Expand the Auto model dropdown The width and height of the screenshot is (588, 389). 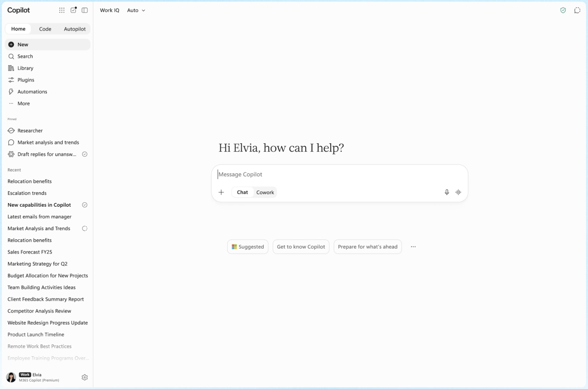tap(136, 10)
